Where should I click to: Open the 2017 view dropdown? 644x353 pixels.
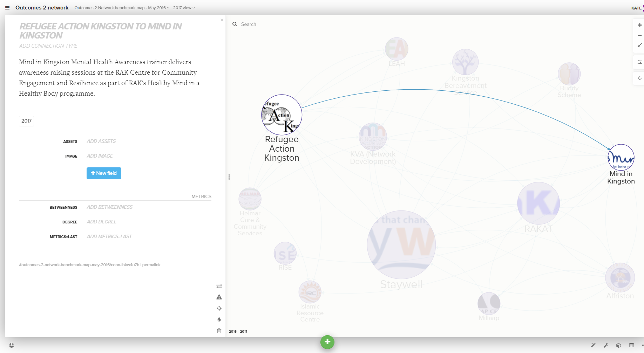point(184,8)
